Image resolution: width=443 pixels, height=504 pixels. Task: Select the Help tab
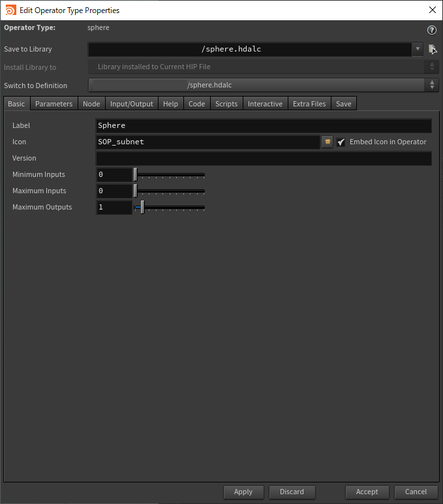(170, 104)
